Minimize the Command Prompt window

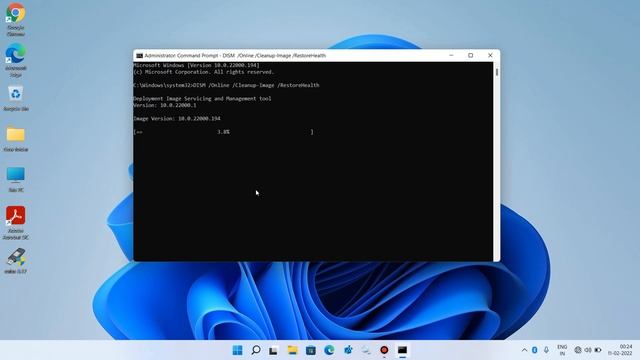click(x=451, y=56)
